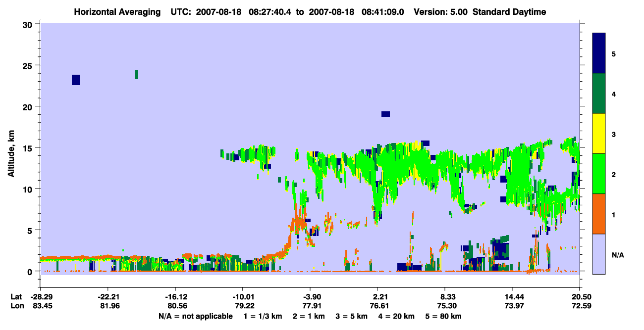Click the '2 = 1 km' legend text
The width and height of the screenshot is (644, 330).
[x=310, y=316]
